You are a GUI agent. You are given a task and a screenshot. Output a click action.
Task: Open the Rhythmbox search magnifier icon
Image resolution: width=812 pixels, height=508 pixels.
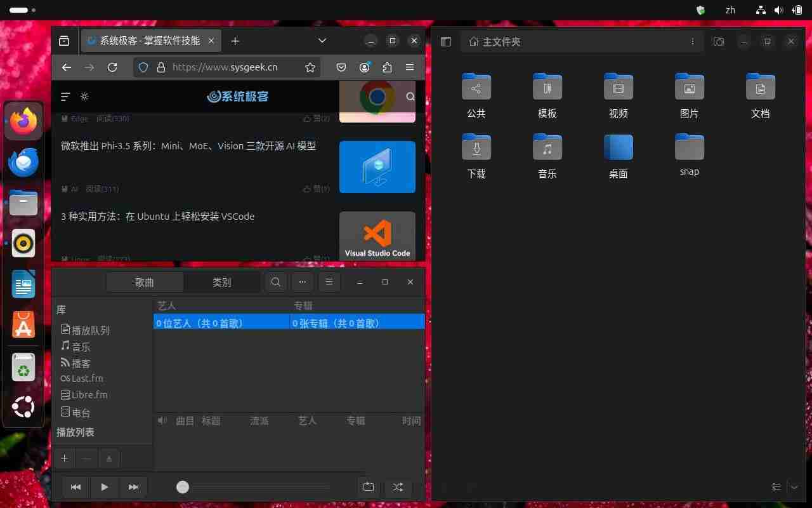point(276,282)
